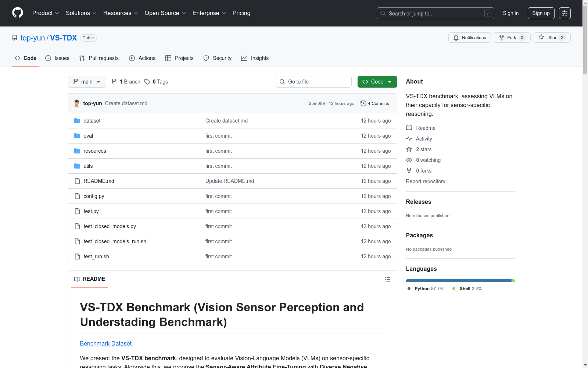
Task: Open the Update README.md commit message
Action: 230,181
